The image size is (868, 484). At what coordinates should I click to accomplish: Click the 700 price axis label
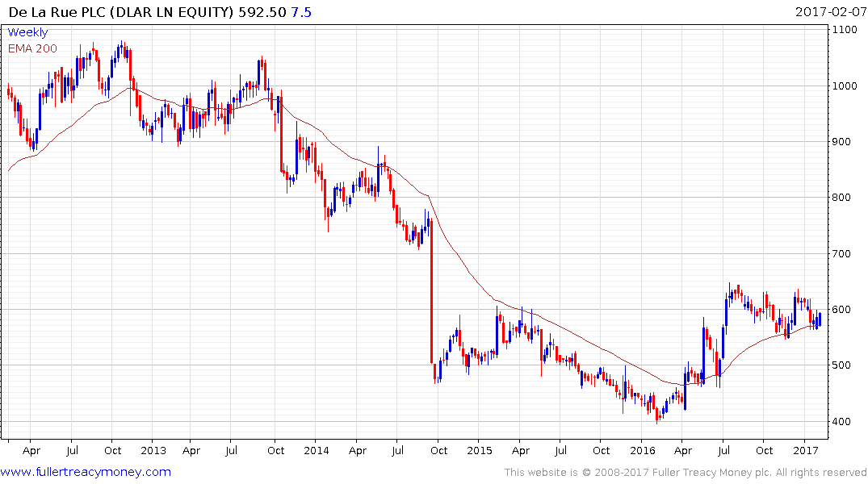click(x=841, y=254)
